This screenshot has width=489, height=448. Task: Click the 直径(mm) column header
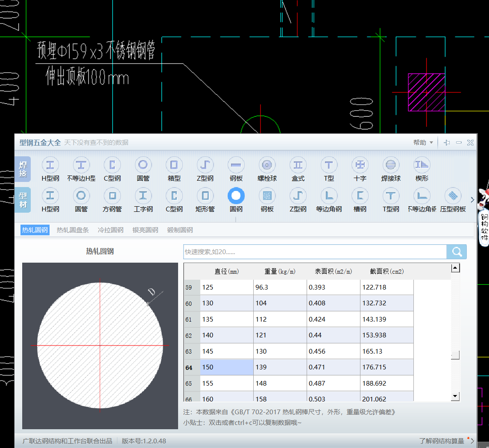(x=227, y=272)
